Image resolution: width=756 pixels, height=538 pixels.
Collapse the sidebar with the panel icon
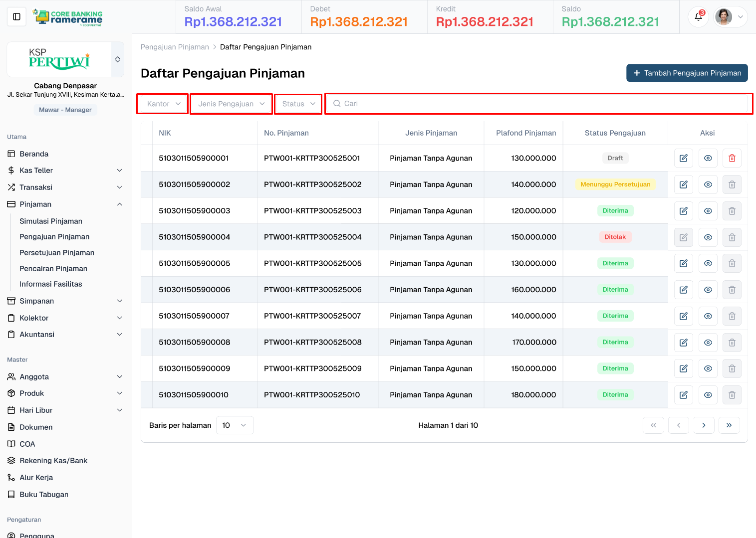16,17
